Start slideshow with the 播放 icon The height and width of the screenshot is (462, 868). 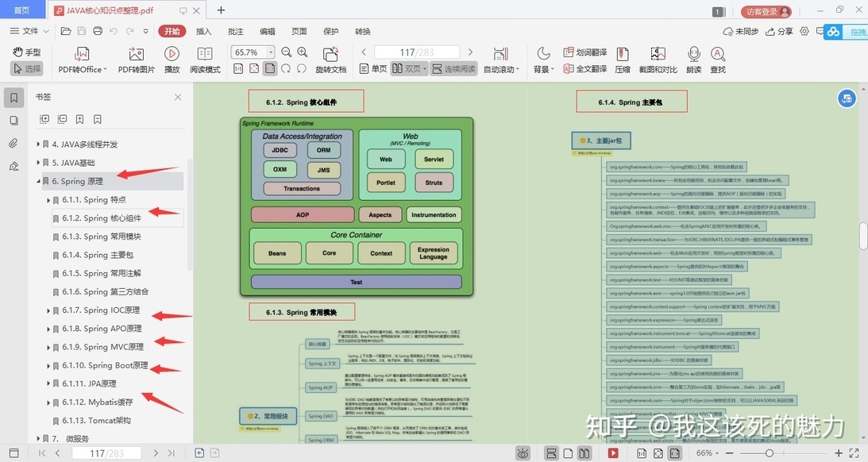pyautogui.click(x=172, y=60)
